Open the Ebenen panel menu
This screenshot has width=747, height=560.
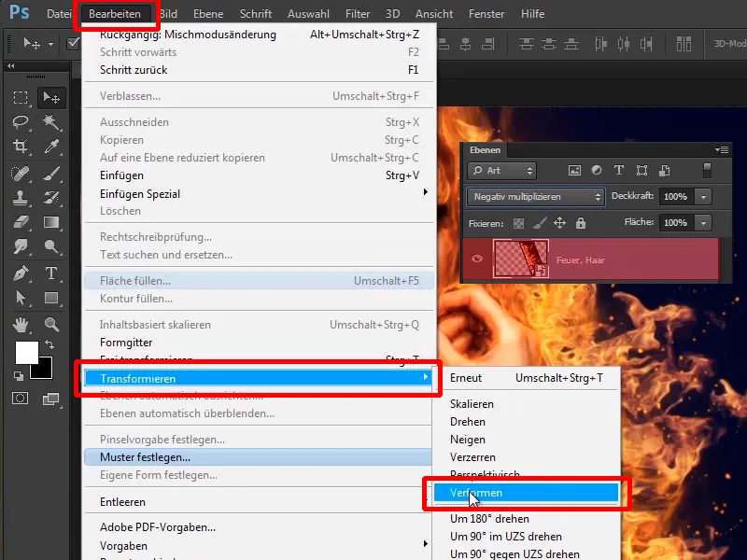(722, 150)
